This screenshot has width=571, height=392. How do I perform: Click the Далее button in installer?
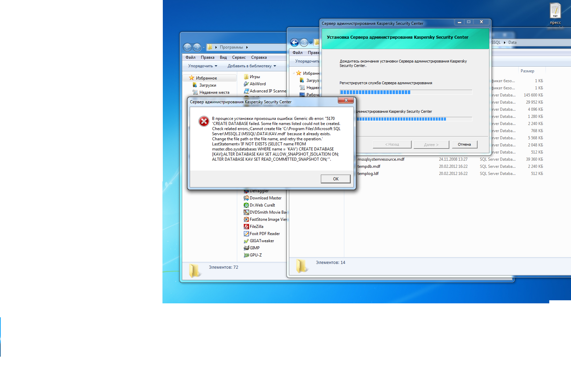431,144
